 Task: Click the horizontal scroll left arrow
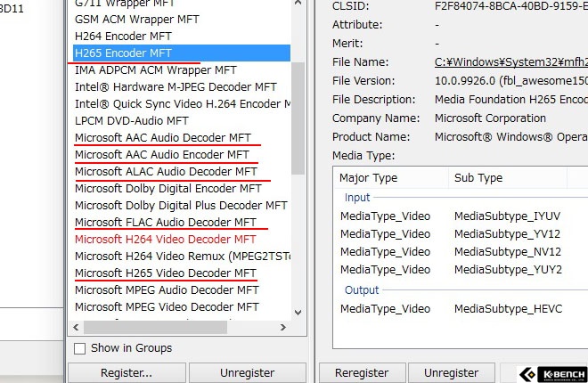point(76,327)
